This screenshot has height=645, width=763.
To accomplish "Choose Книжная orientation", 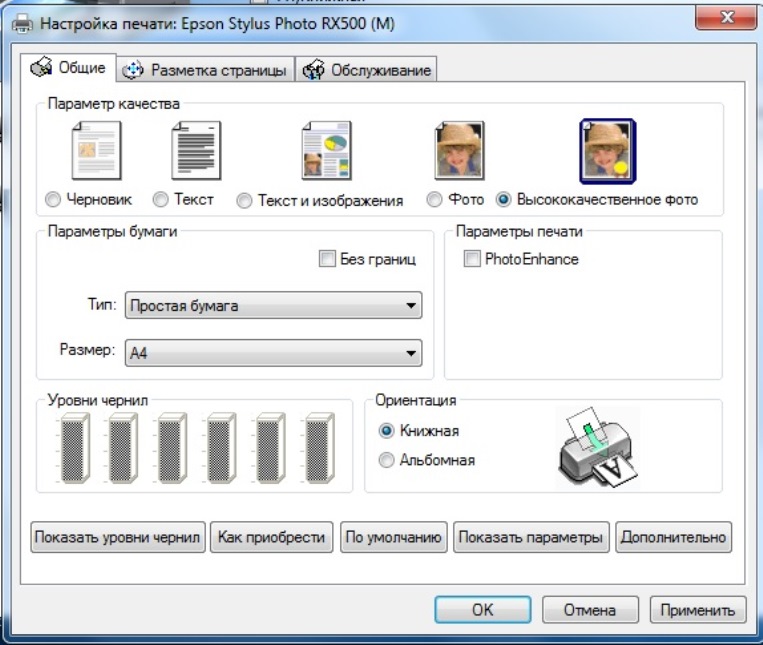I will point(386,431).
